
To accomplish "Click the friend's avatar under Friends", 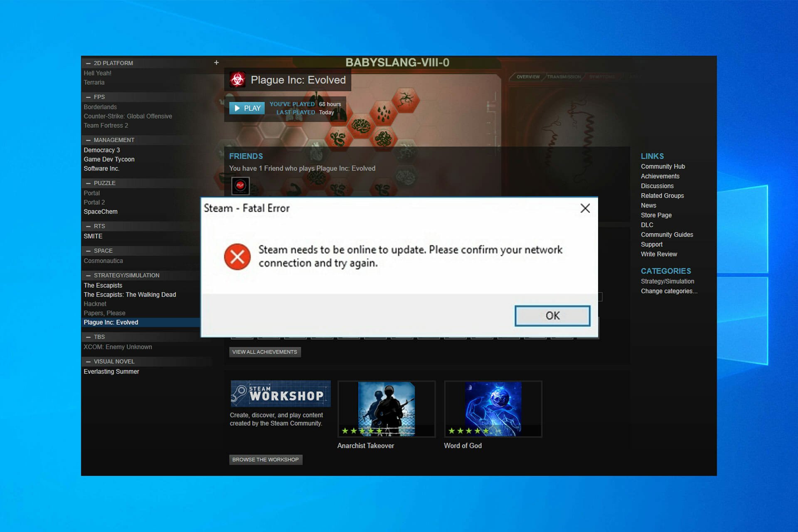I will pyautogui.click(x=240, y=186).
